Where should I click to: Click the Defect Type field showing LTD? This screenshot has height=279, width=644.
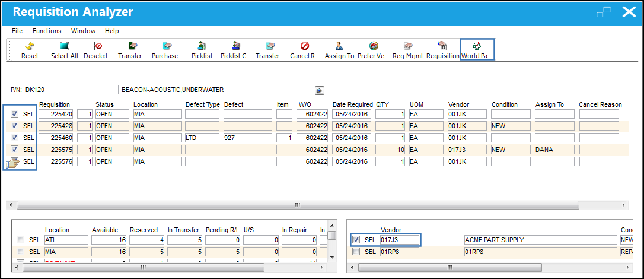click(202, 138)
